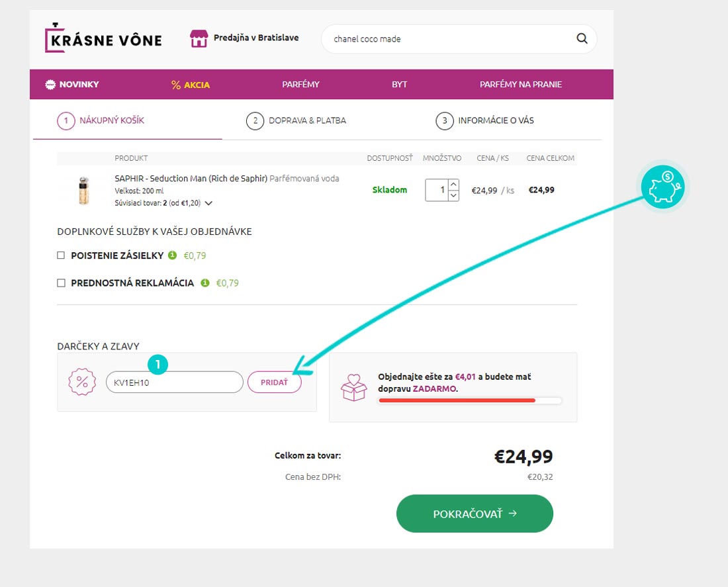Viewport: 728px width, 587px height.
Task: Decrease product quantity with the down arrow
Action: click(x=453, y=195)
